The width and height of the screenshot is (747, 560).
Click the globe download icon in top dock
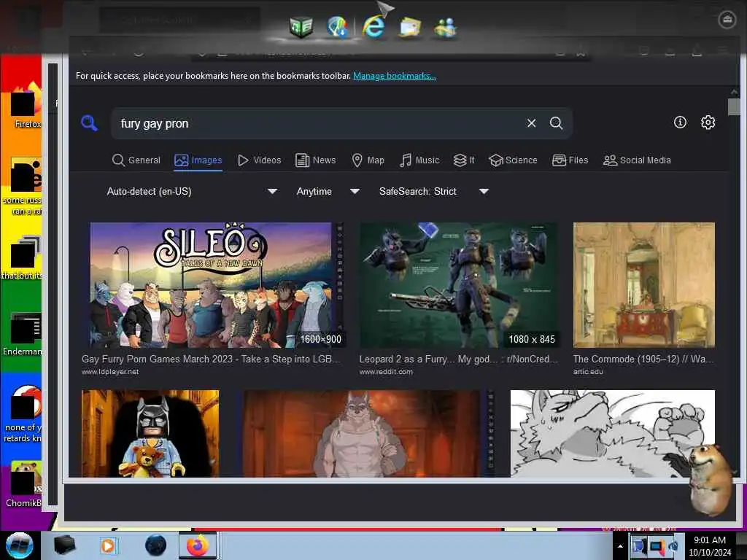tap(338, 27)
